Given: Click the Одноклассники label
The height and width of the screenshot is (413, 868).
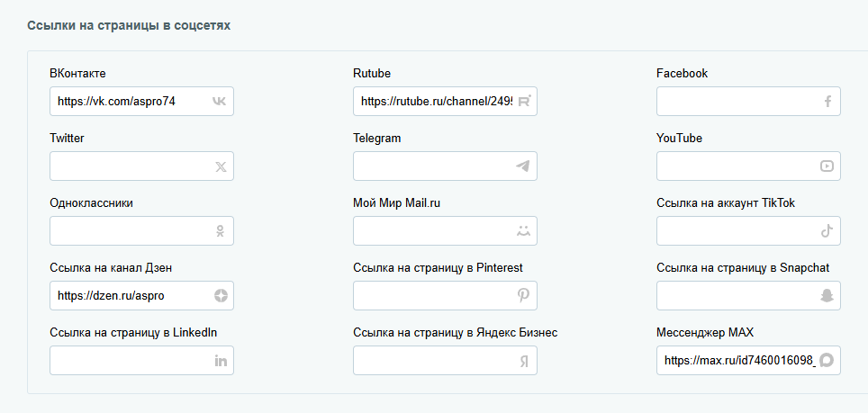Looking at the screenshot, I should point(91,203).
